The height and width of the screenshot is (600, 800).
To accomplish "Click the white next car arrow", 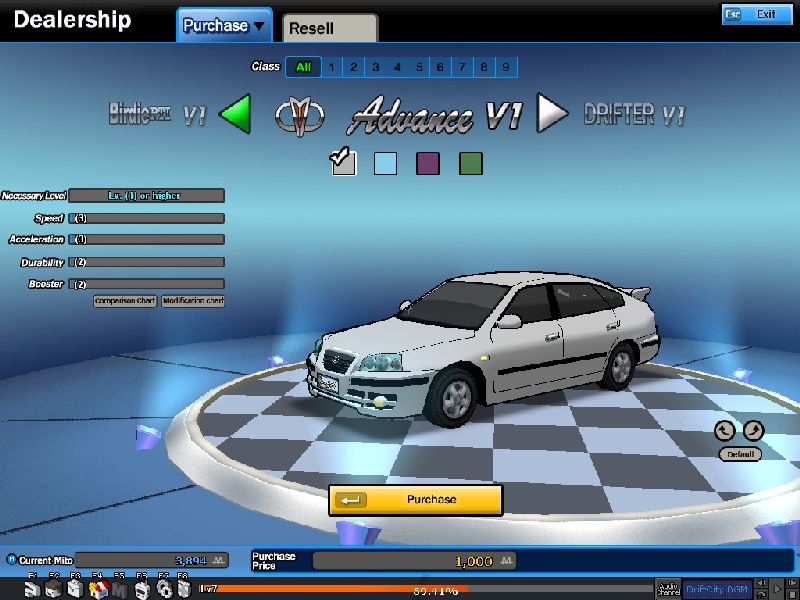I will click(x=551, y=114).
